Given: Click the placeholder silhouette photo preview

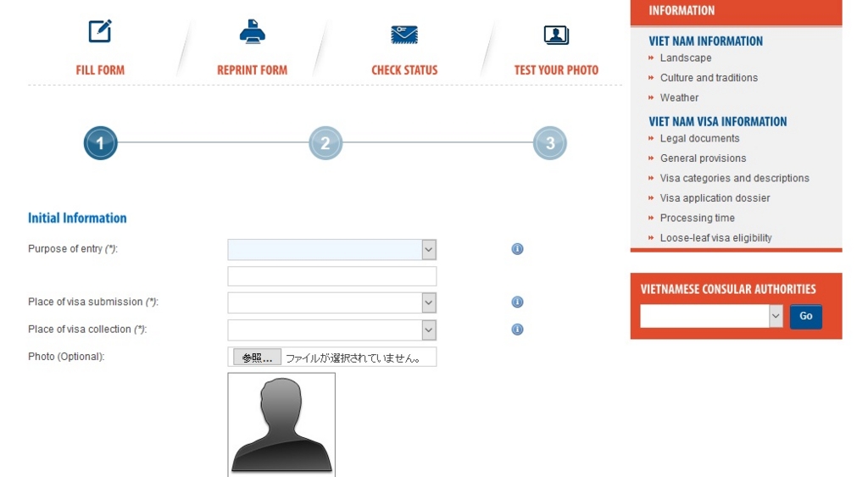Looking at the screenshot, I should click(x=281, y=424).
